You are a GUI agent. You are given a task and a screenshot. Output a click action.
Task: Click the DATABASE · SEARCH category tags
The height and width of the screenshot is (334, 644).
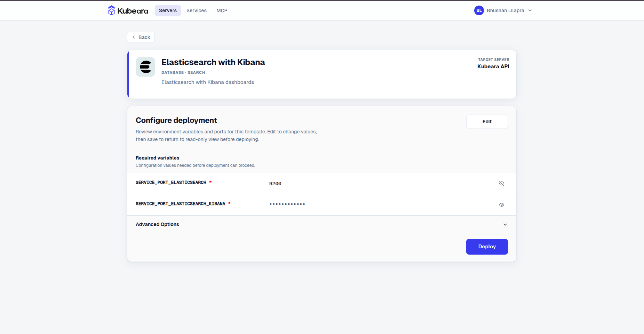click(x=183, y=72)
